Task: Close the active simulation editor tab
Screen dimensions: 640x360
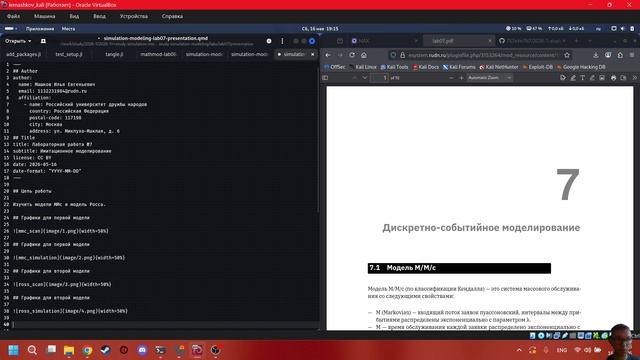Action: tap(313, 54)
